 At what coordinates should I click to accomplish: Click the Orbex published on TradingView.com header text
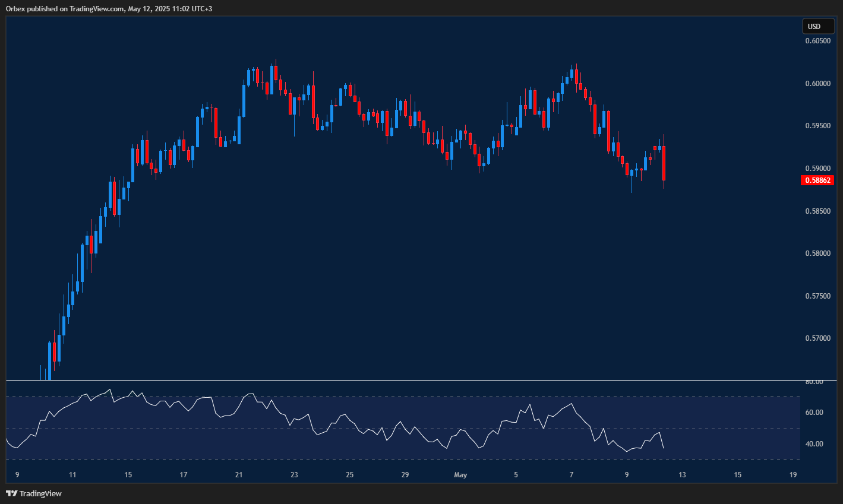coord(108,8)
